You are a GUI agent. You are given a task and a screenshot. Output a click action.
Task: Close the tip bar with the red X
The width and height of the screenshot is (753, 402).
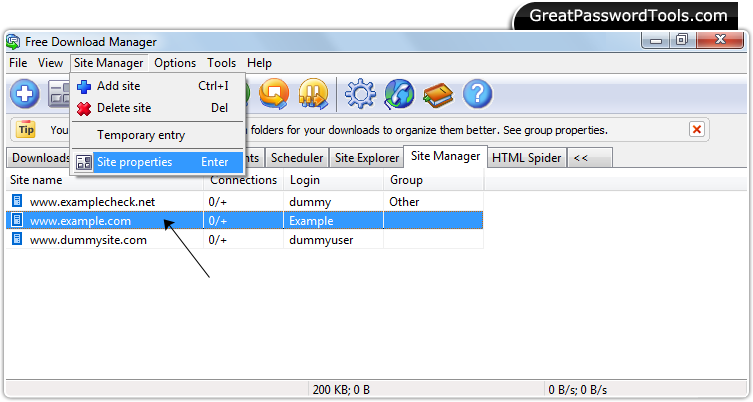click(x=697, y=129)
